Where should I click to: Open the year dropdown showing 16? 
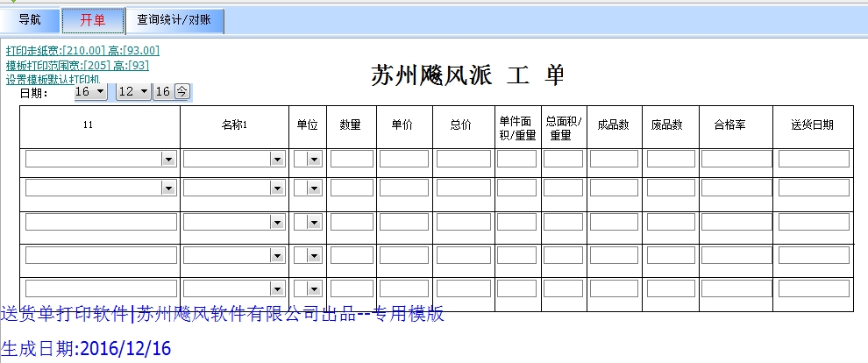(101, 92)
